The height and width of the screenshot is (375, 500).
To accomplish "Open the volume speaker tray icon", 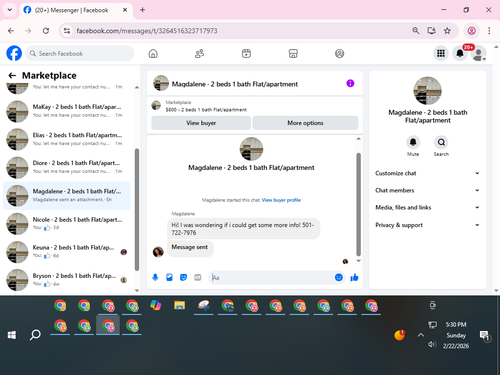I will [432, 344].
